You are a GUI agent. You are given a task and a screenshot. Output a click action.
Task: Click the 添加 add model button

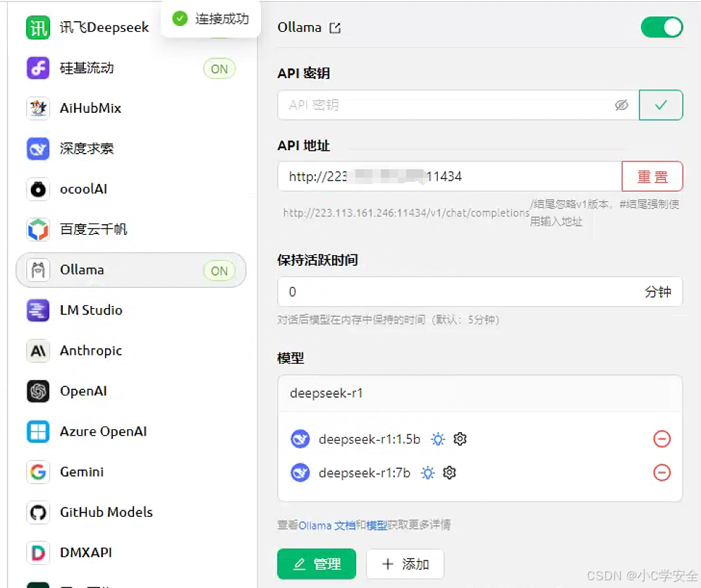coord(405,564)
